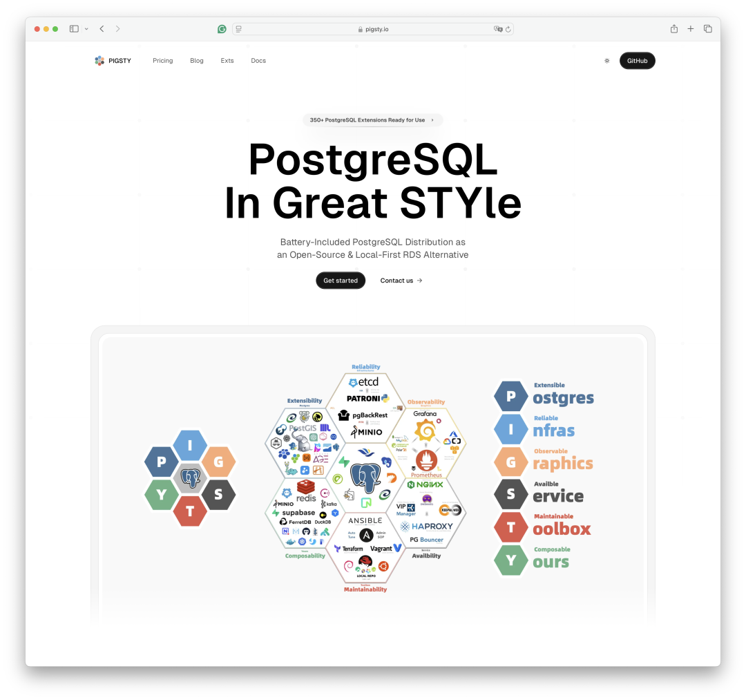The image size is (746, 700).
Task: Open the GitHub button
Action: (637, 60)
